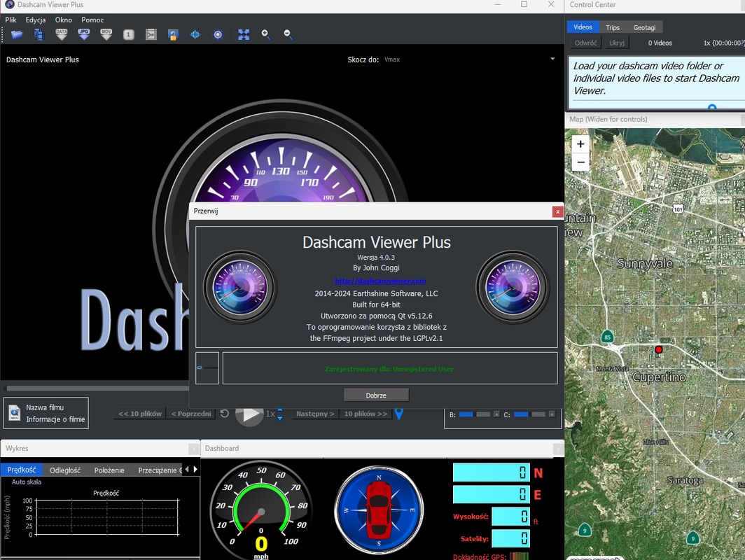
Task: Click the MOV file info icon
Action: [15, 413]
